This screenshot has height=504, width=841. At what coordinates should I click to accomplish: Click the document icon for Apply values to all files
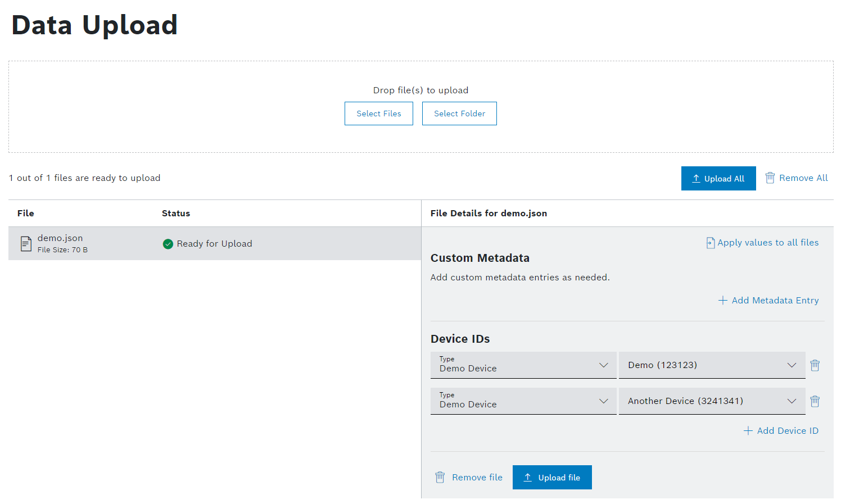[711, 243]
